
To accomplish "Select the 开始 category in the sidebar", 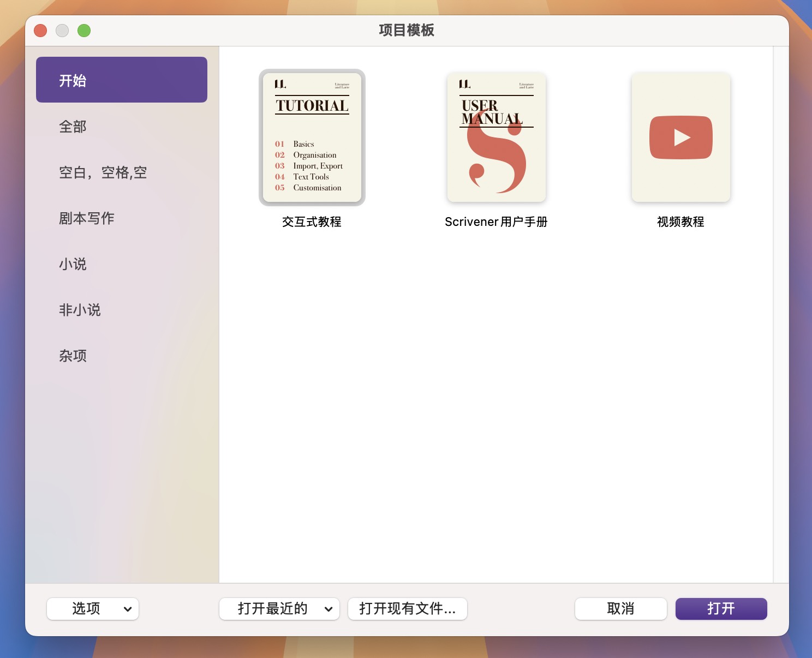I will [121, 79].
